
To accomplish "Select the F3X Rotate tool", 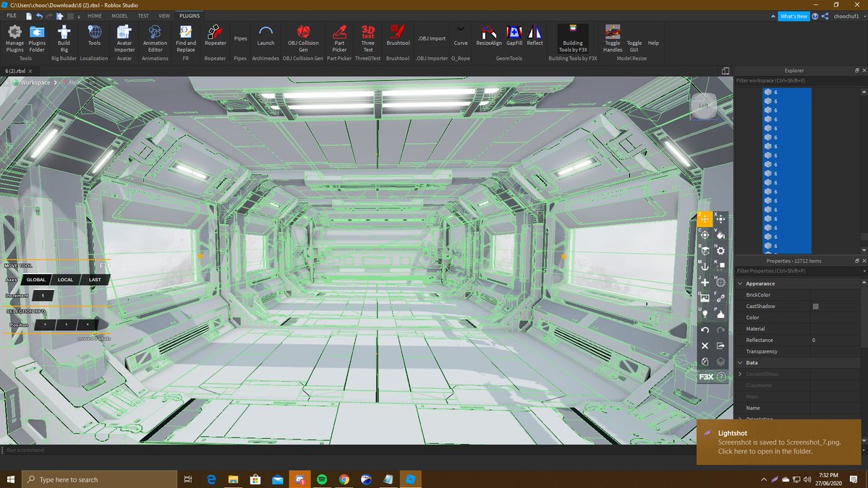I will click(705, 234).
